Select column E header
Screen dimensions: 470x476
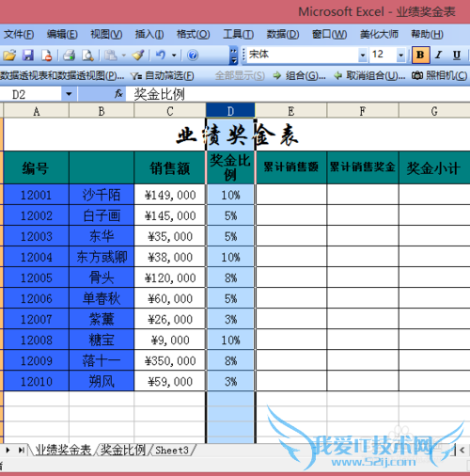(x=291, y=111)
